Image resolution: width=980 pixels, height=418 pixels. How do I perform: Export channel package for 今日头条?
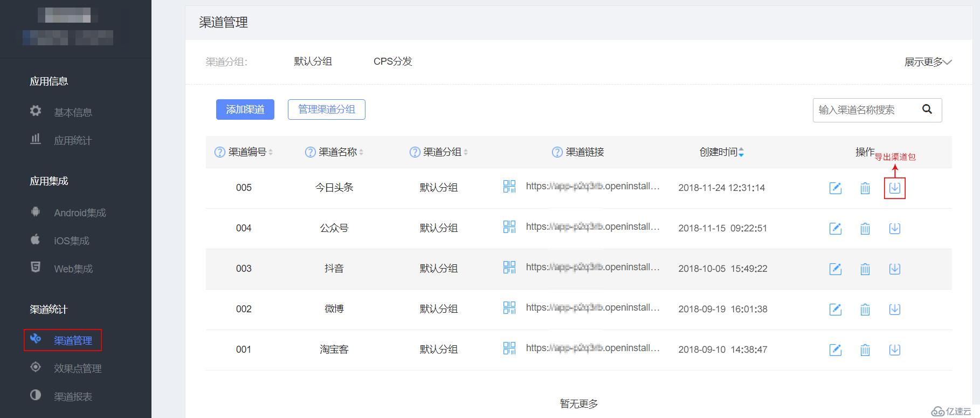coord(894,188)
